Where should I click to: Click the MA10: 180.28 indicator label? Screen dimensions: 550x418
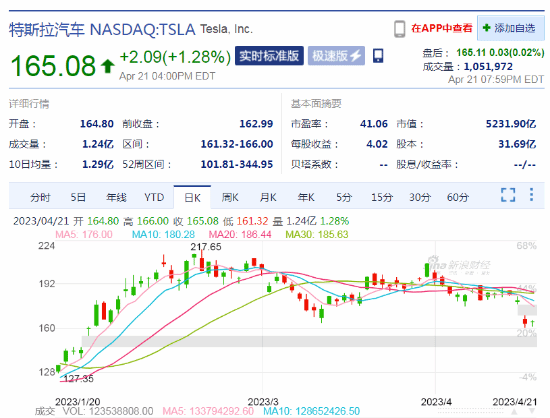(163, 234)
